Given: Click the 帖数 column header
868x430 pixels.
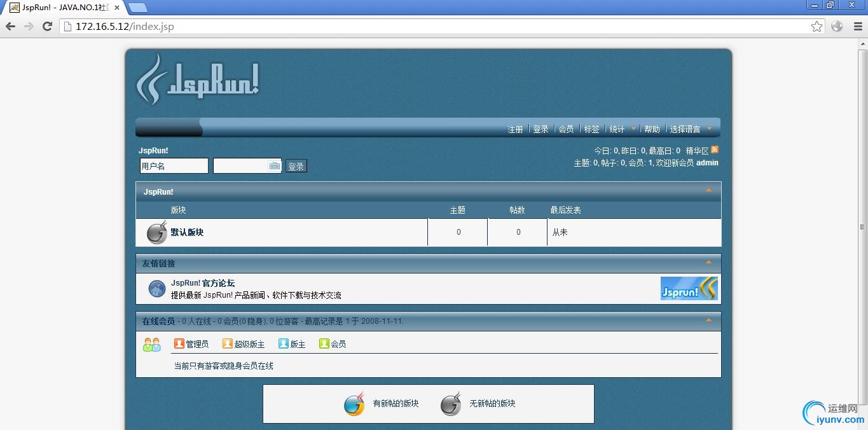Looking at the screenshot, I should tap(518, 210).
